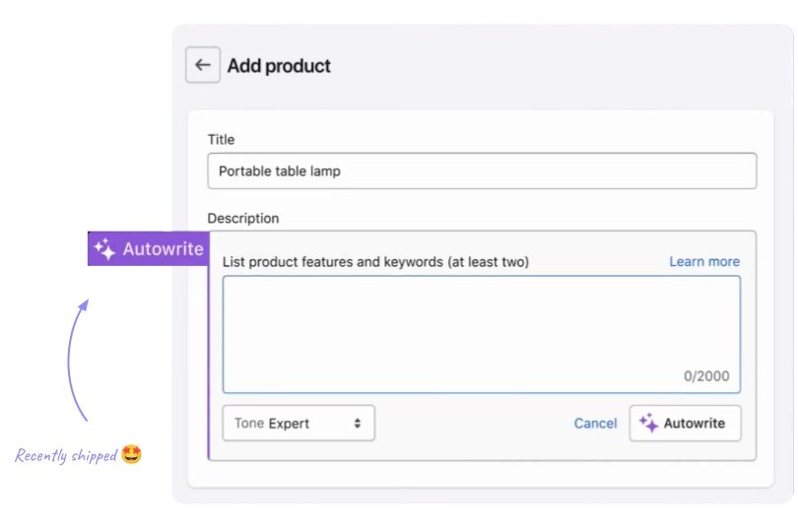This screenshot has width=798, height=532.
Task: Click the sparkle icon inside the Autowrite button
Action: coord(648,423)
